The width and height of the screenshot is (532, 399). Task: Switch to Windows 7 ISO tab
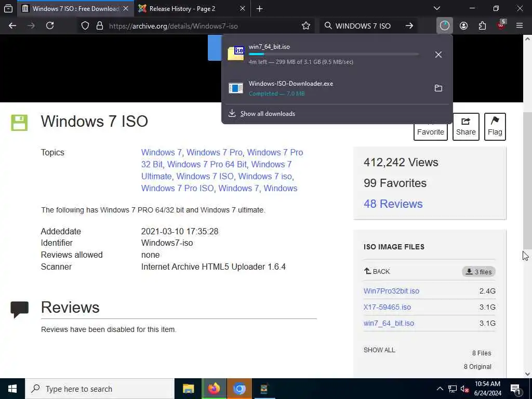[75, 8]
